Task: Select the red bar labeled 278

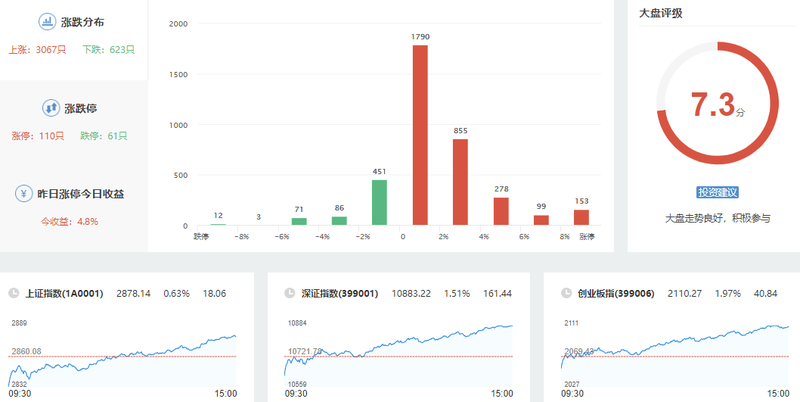Action: (x=501, y=211)
